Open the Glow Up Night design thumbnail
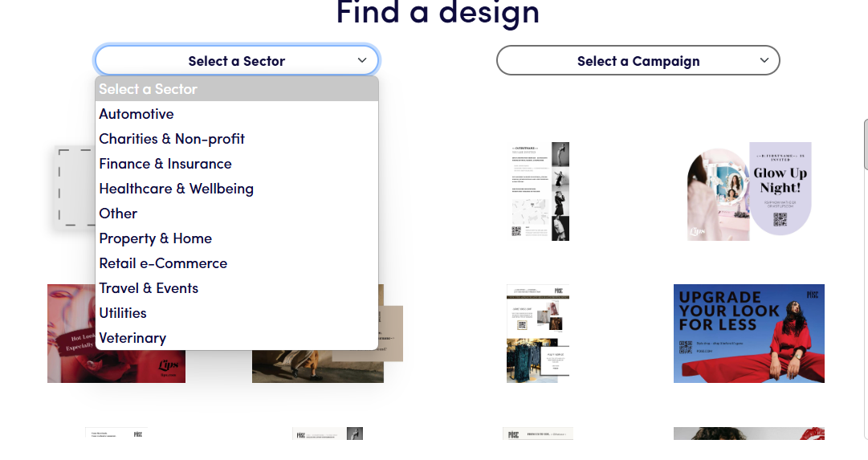The height and width of the screenshot is (460, 868). tap(749, 191)
